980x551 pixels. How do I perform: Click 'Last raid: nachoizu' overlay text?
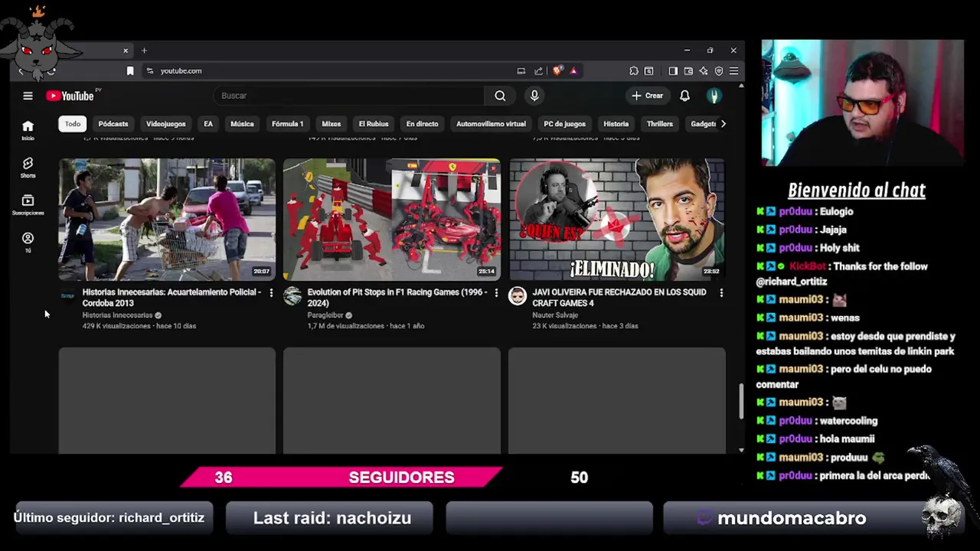[x=332, y=518]
